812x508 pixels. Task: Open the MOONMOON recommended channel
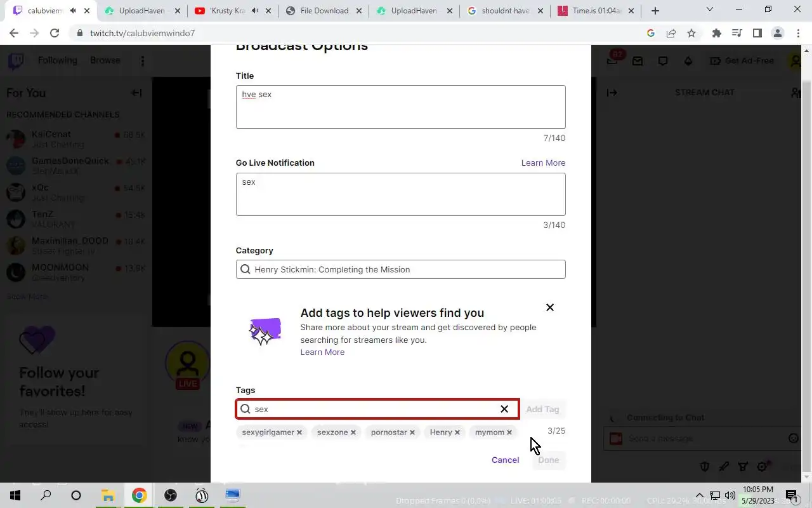tap(75, 272)
